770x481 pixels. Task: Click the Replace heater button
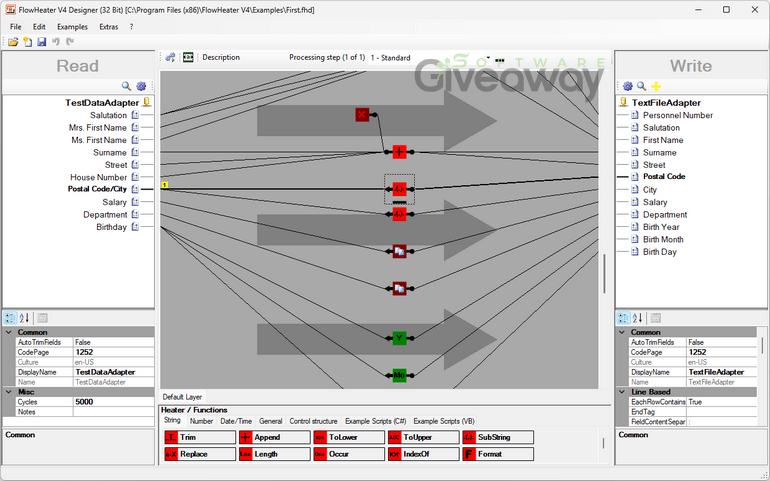point(200,454)
